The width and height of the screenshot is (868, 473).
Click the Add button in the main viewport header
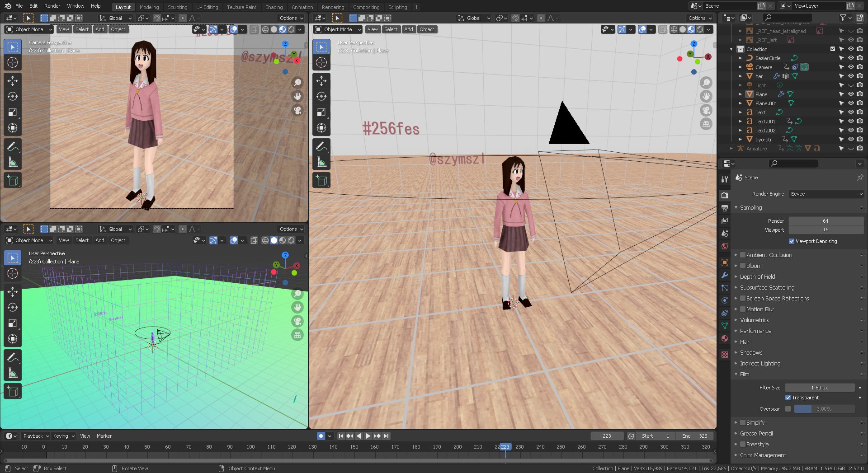click(x=408, y=29)
